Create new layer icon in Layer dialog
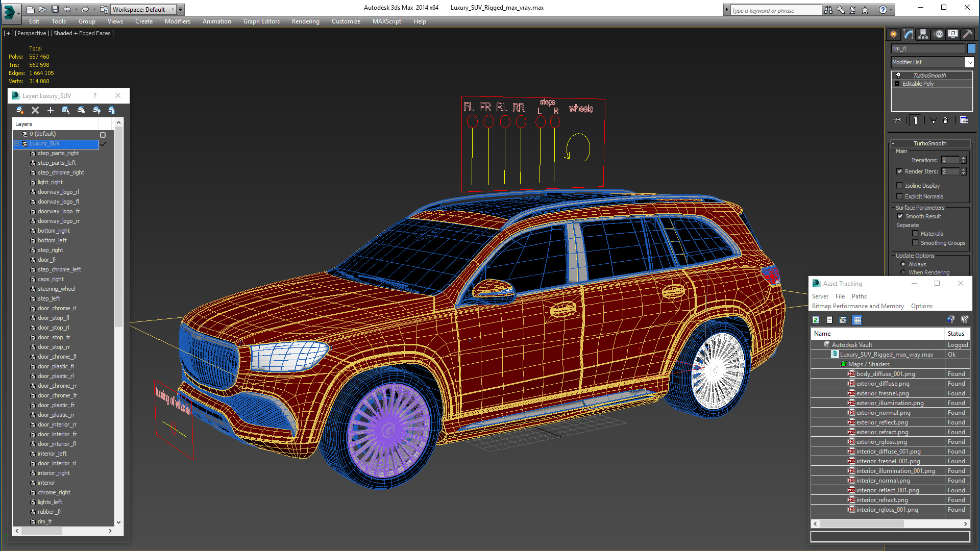The width and height of the screenshot is (980, 551). (x=20, y=110)
